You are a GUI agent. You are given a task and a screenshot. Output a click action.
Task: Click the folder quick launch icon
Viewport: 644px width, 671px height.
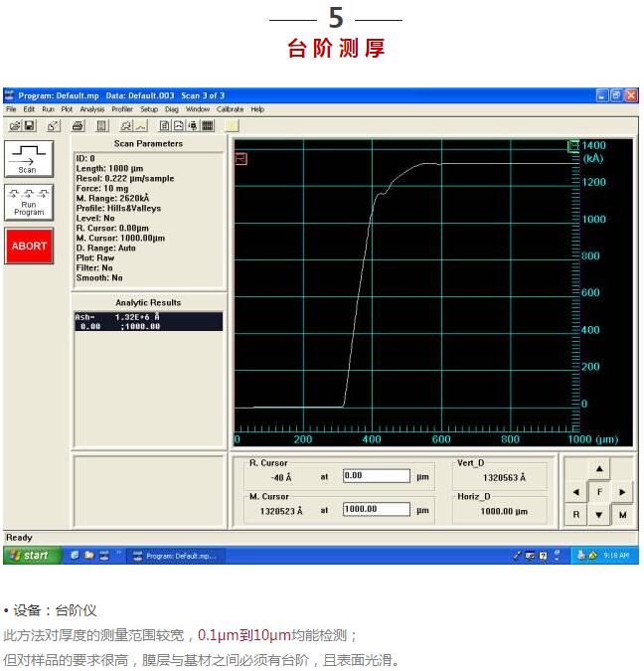click(x=89, y=556)
